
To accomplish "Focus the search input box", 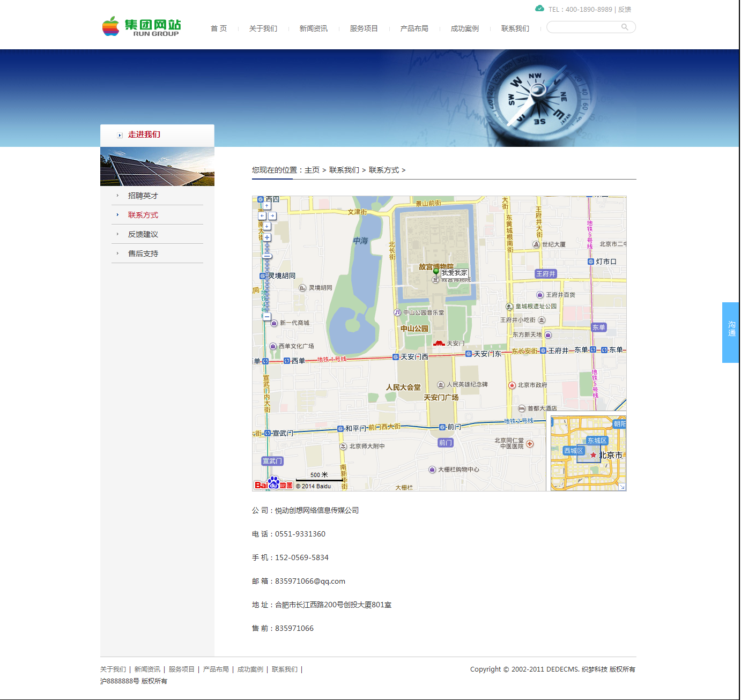I will (x=583, y=27).
